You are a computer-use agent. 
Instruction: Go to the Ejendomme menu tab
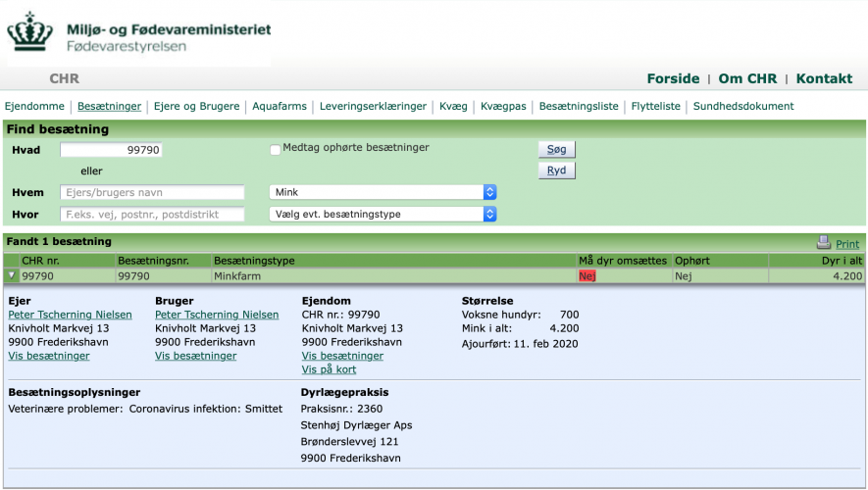click(x=34, y=106)
